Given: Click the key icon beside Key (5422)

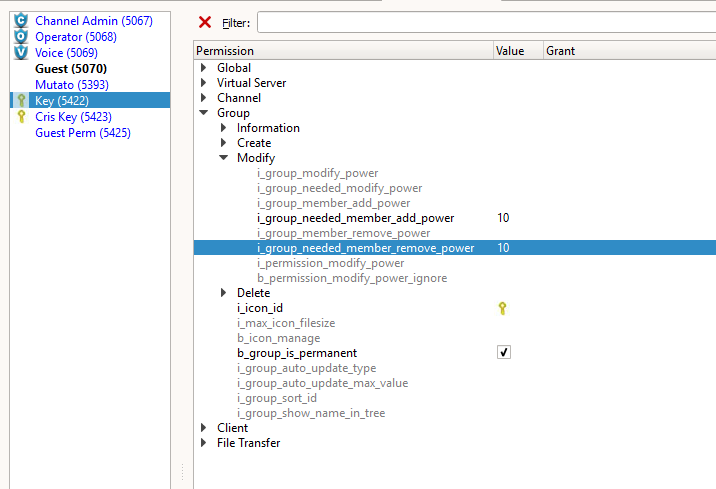Looking at the screenshot, I should pos(20,100).
